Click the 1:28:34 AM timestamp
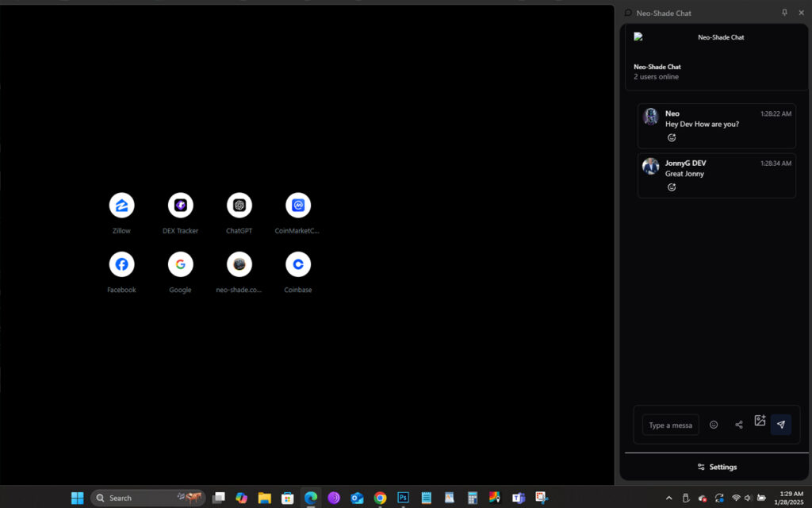812x508 pixels. click(x=776, y=164)
